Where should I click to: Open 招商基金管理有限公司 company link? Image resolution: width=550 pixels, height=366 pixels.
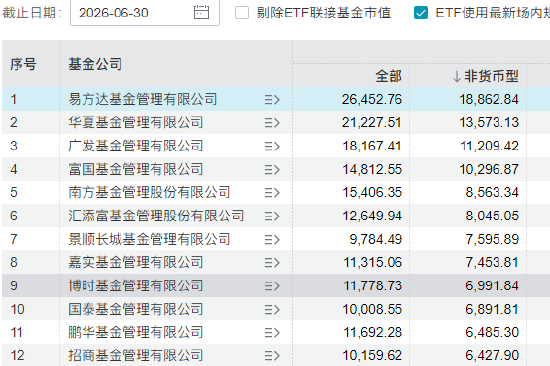pyautogui.click(x=136, y=355)
